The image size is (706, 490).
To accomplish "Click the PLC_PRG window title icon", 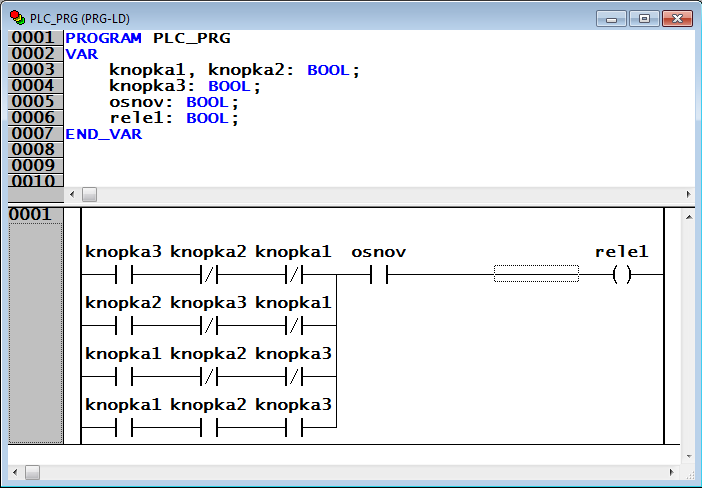I will point(18,18).
